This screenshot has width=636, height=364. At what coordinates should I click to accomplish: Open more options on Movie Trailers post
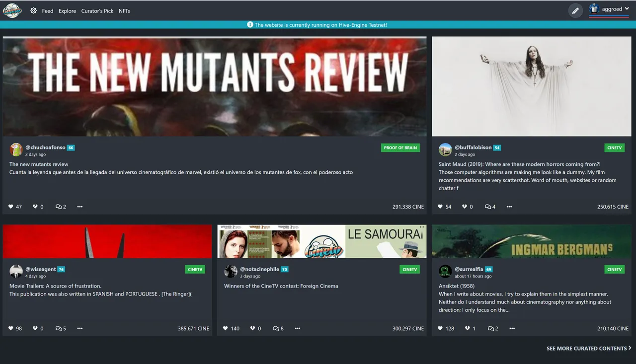pyautogui.click(x=80, y=328)
